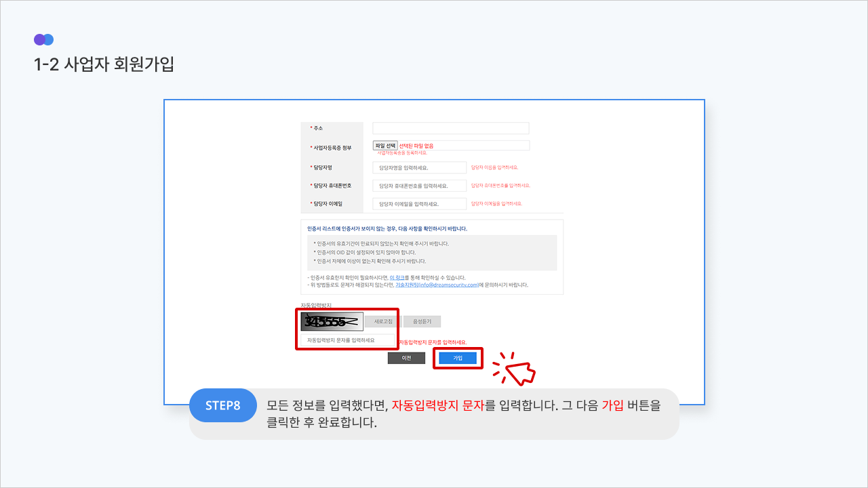
Task: Click the blue 가입 submit button
Action: click(x=458, y=358)
